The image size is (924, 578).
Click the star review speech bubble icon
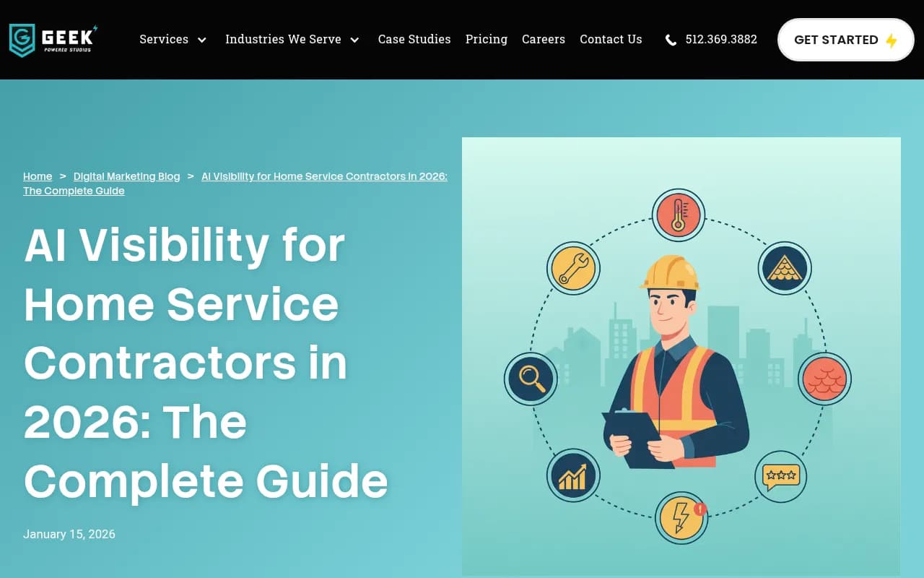coord(781,476)
